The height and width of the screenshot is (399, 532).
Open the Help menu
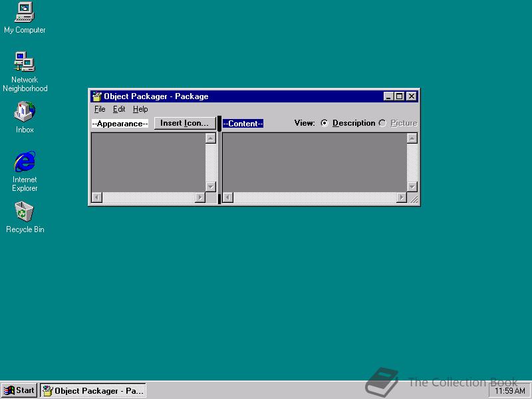point(140,109)
